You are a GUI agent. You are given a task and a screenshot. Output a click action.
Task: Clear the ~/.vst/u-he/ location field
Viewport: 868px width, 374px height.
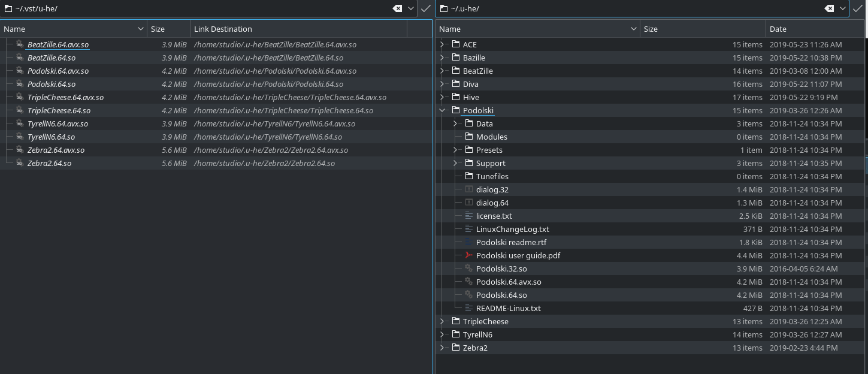tap(397, 8)
